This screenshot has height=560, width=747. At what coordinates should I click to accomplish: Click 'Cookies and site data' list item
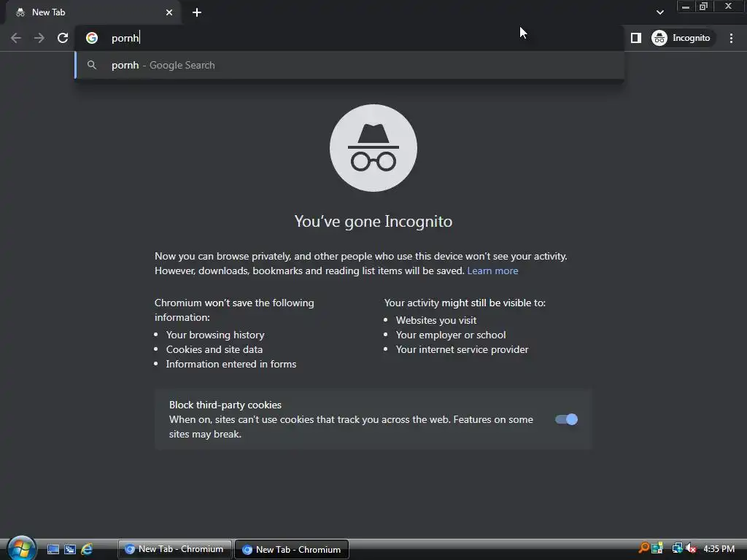(x=214, y=349)
